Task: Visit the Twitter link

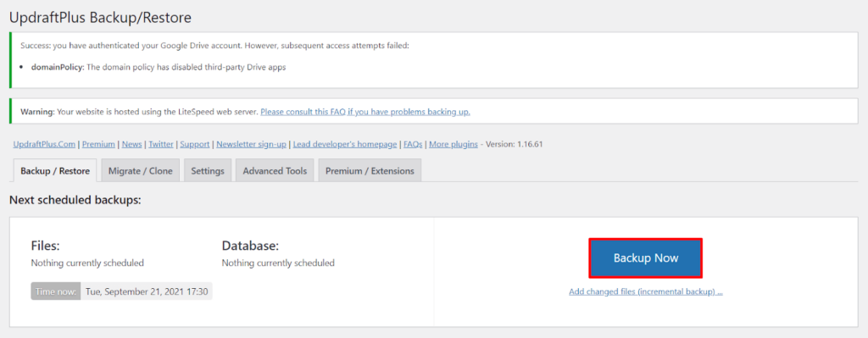Action: coord(161,144)
